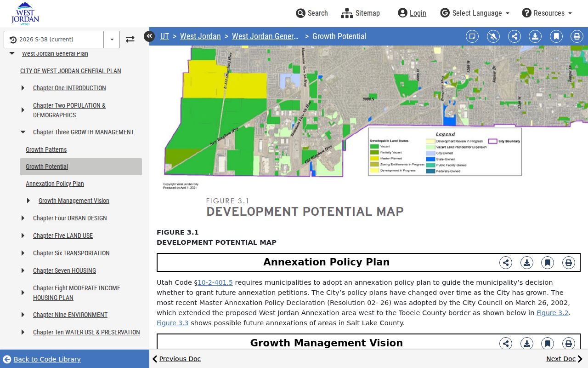Open CITY OF WEST JORDAN GENERAL PLAN

click(71, 71)
